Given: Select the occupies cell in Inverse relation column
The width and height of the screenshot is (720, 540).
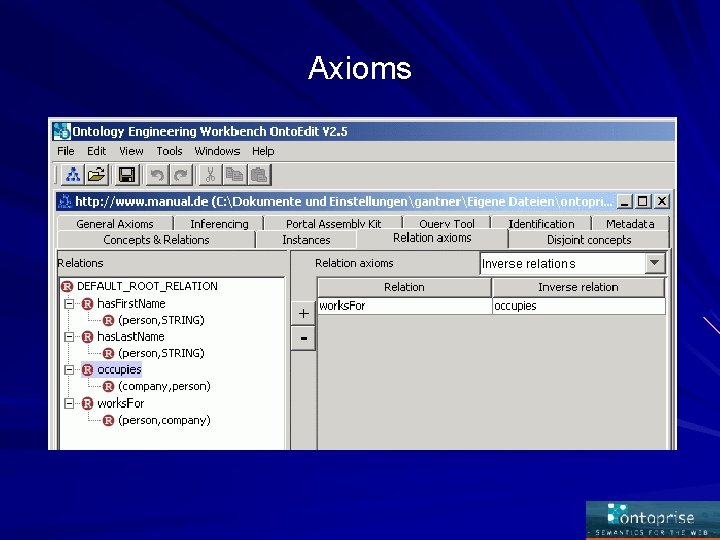Looking at the screenshot, I should coord(579,306).
